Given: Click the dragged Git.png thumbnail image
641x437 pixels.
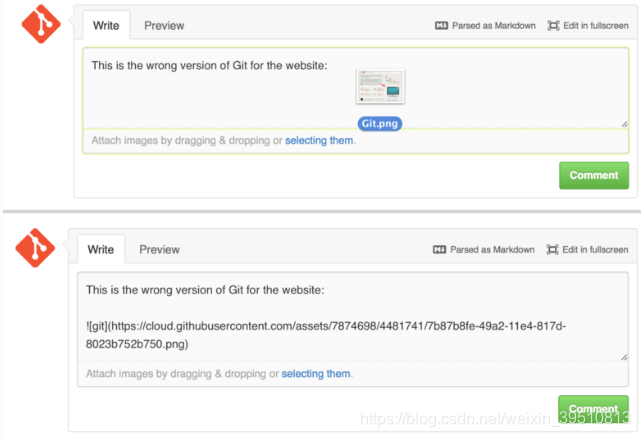Looking at the screenshot, I should tap(380, 86).
